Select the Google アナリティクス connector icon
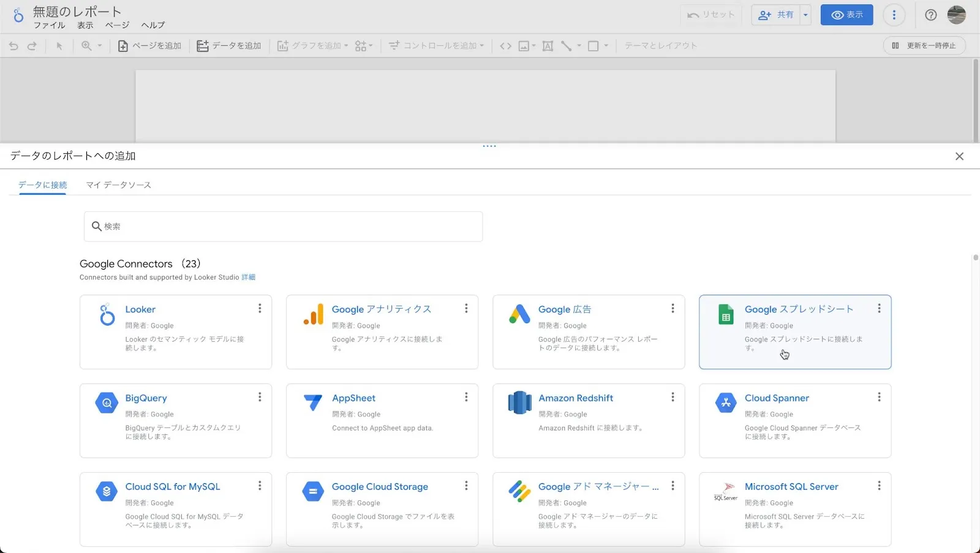Viewport: 980px width, 553px height. [x=314, y=315]
